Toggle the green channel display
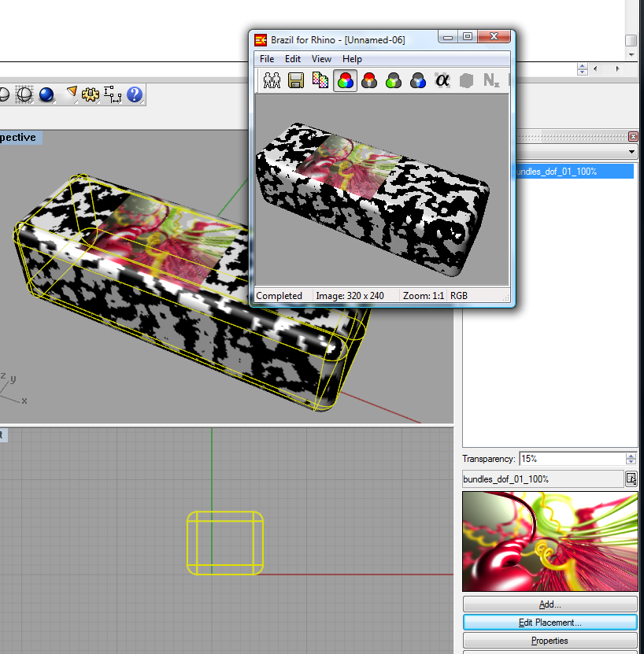Screen dimensions: 644x654 click(394, 80)
